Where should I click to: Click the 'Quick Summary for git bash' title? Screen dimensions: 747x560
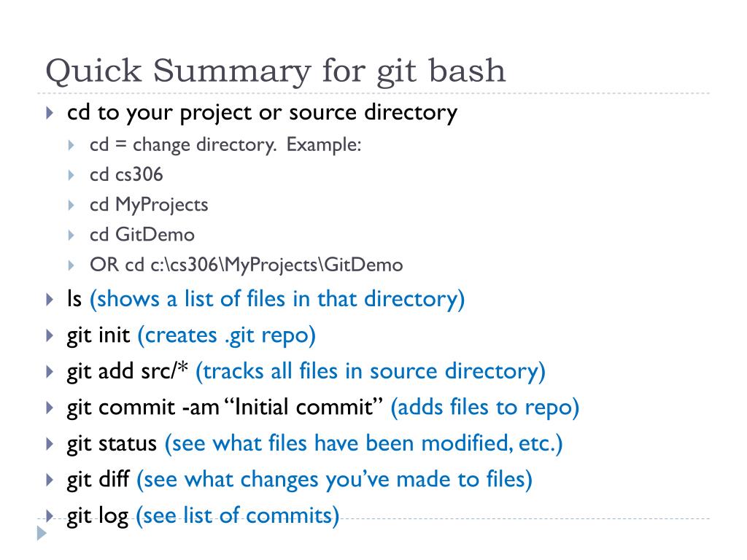click(275, 72)
